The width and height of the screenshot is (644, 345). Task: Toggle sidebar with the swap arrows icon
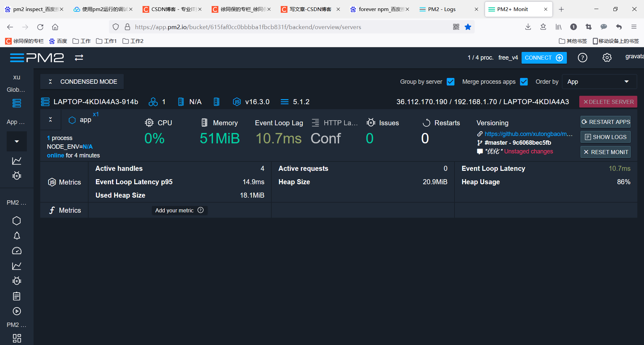79,58
